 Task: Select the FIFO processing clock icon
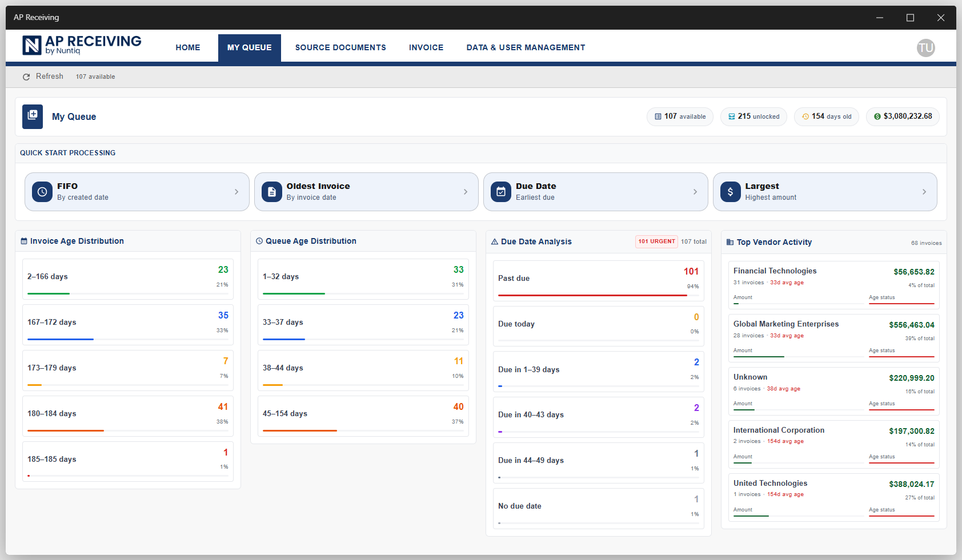coord(42,192)
